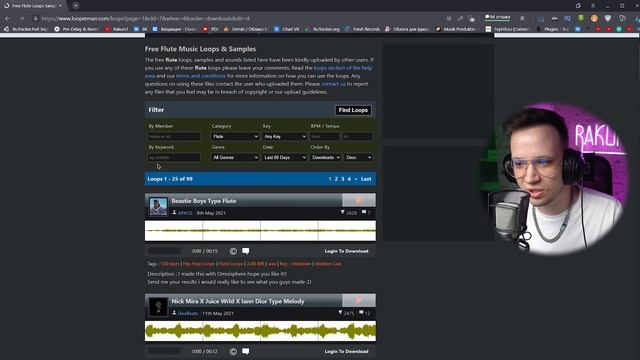
Task: Open the Ableton Live tag
Action: click(328, 264)
